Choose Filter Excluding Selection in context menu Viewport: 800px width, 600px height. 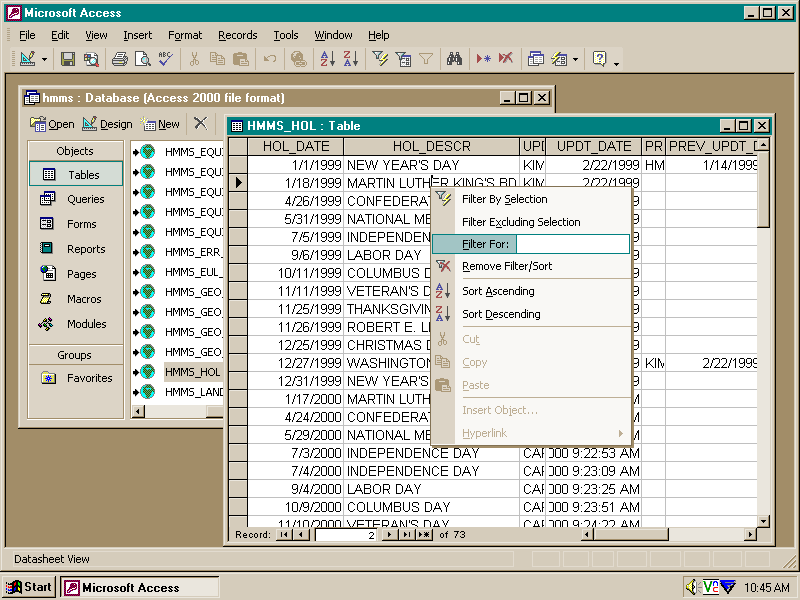[531, 222]
